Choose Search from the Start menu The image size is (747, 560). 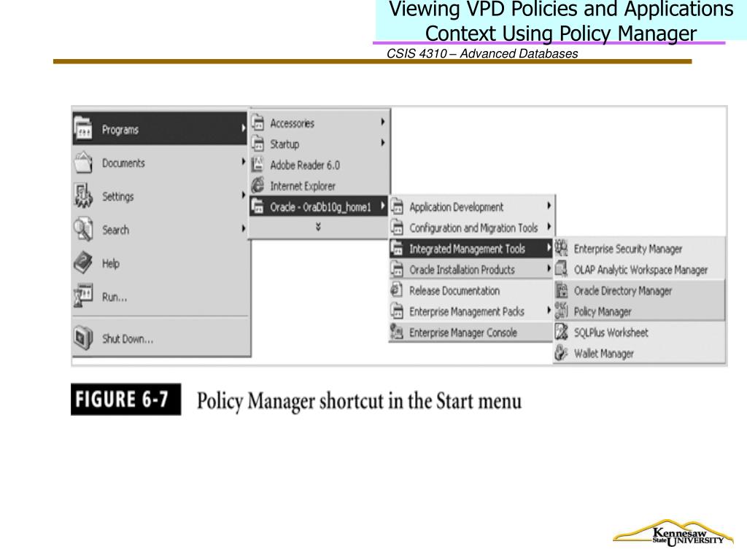tap(160, 230)
